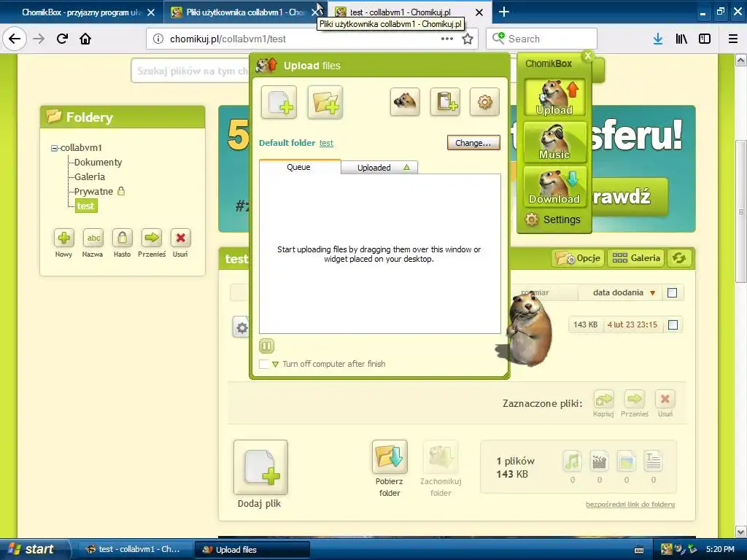Click the pause queue button in Upload files
The height and width of the screenshot is (560, 747).
pyautogui.click(x=267, y=346)
